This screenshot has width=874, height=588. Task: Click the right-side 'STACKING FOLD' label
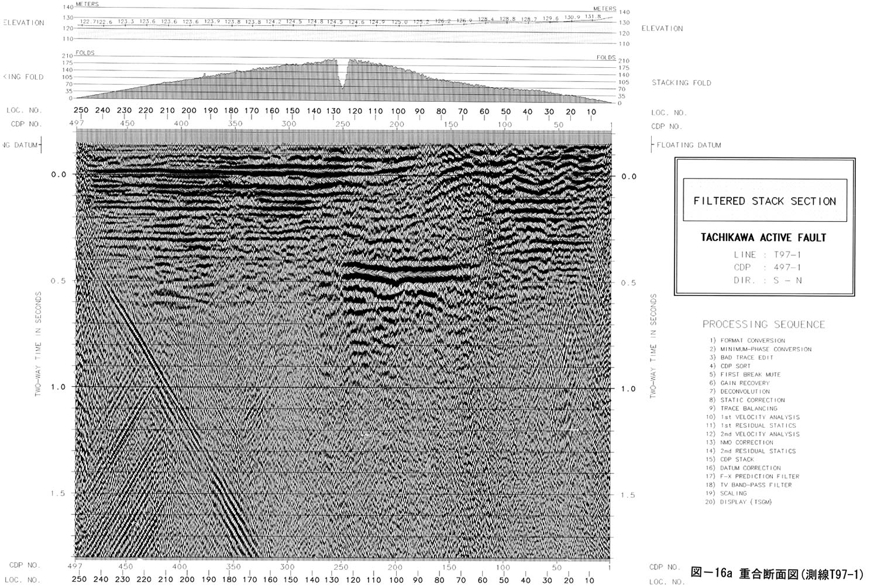click(682, 82)
